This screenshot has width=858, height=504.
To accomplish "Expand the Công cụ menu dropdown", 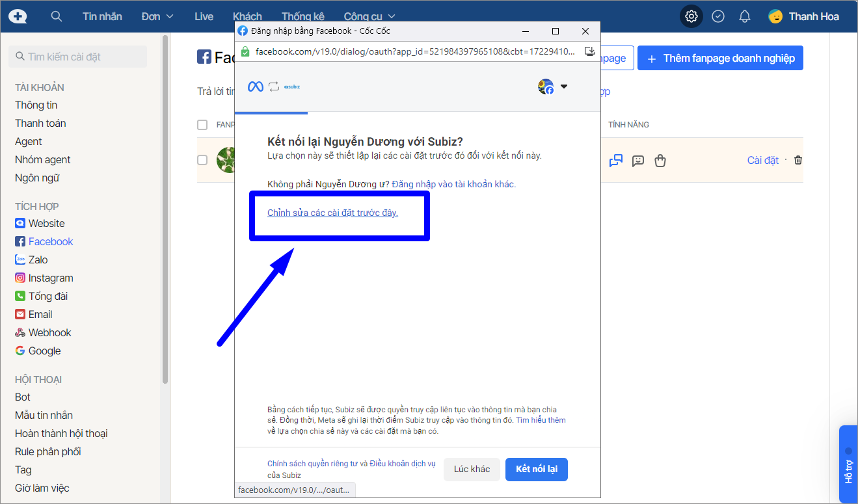I will click(369, 16).
